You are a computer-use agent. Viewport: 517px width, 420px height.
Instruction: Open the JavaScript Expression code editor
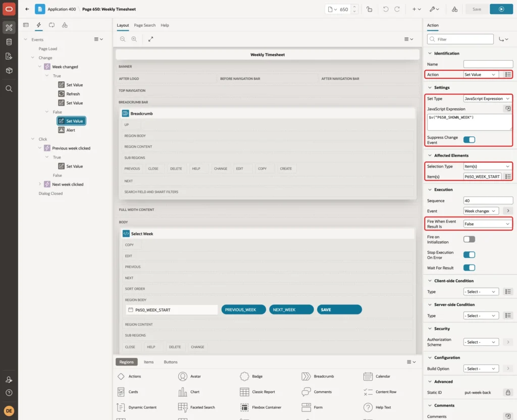(508, 109)
